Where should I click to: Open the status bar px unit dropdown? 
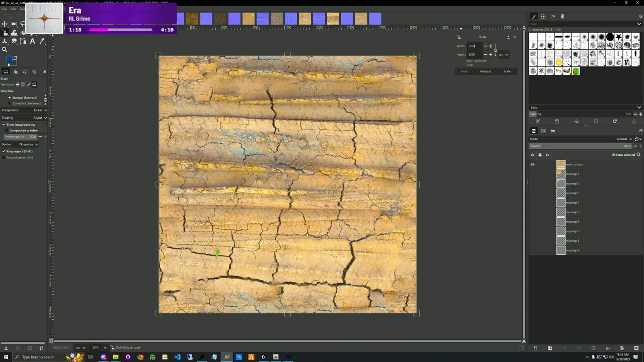(80, 347)
